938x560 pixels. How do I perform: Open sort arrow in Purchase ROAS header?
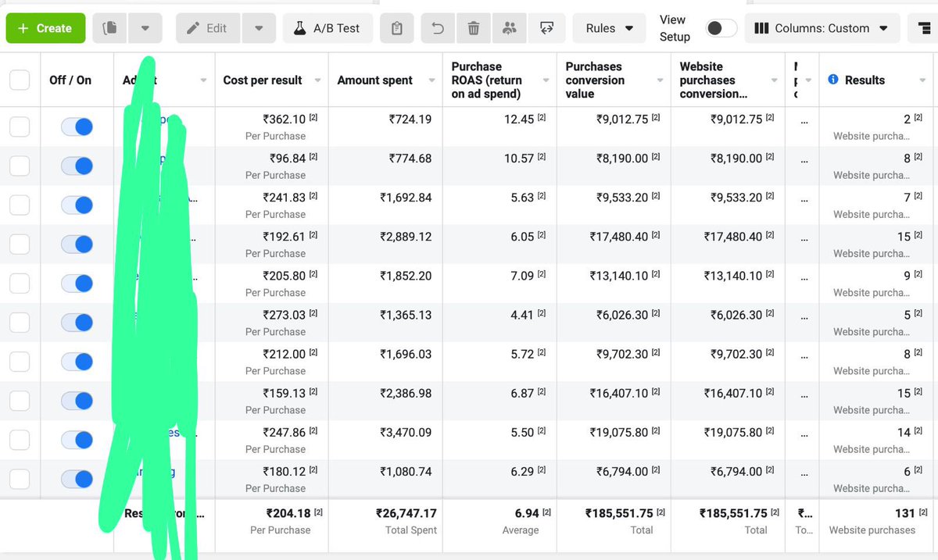click(546, 80)
